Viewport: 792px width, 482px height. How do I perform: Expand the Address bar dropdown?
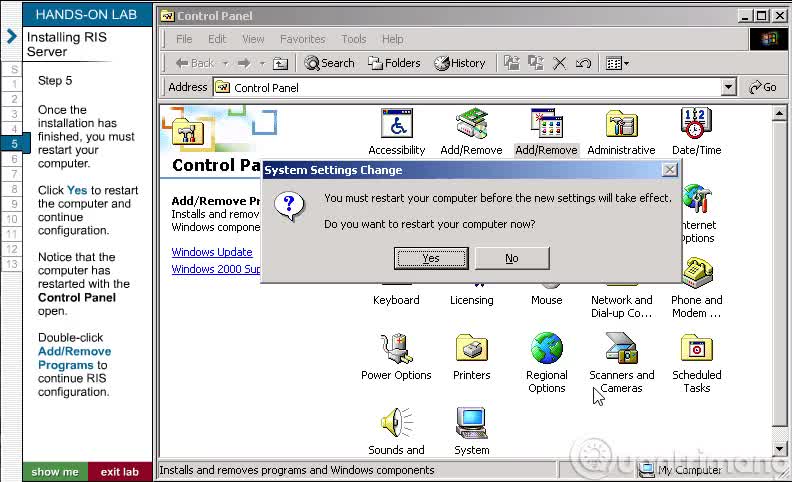[728, 87]
